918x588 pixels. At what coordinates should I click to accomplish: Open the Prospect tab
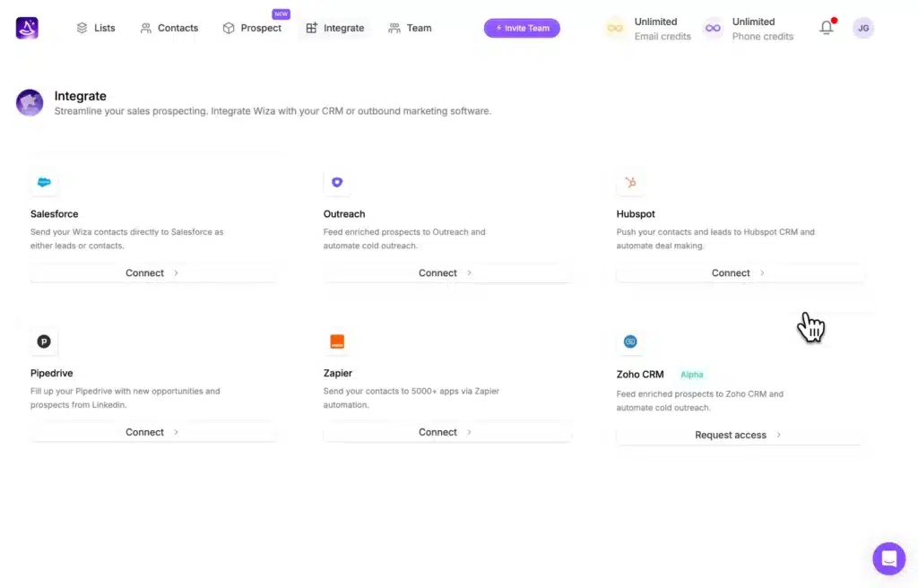[252, 28]
